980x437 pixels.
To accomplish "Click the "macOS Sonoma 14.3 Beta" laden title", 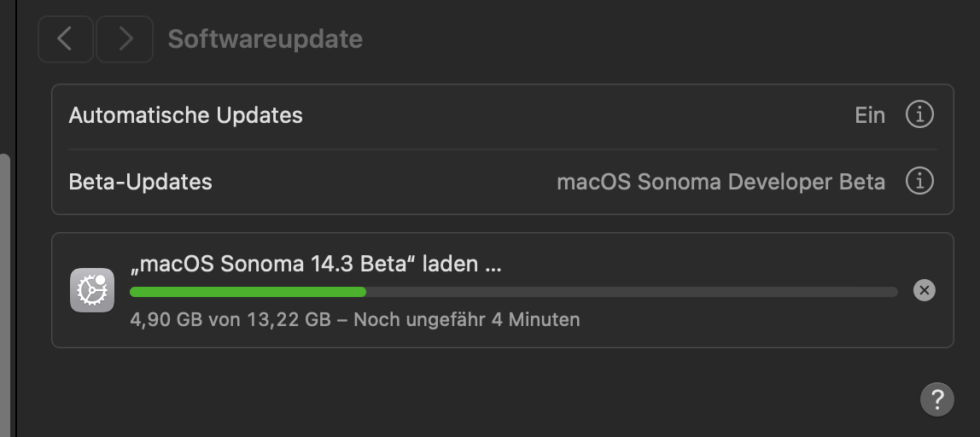I will tap(315, 264).
